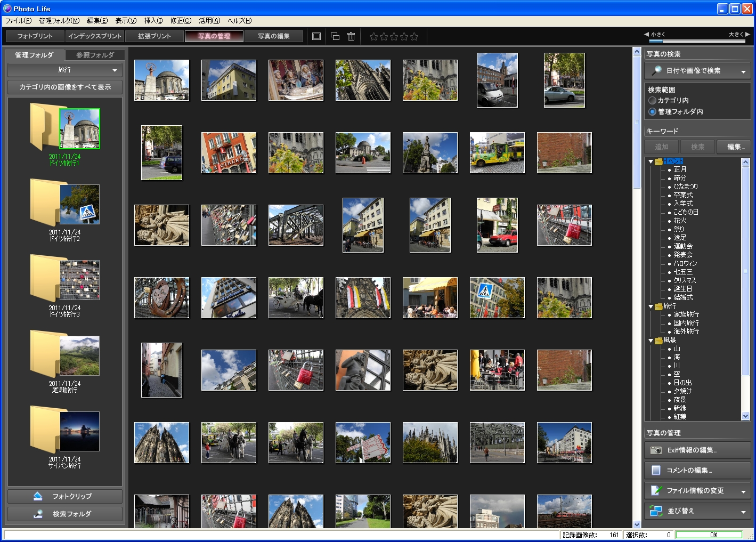The height and width of the screenshot is (542, 756).
Task: Collapse the 風景 keyword tree node
Action: coord(651,341)
